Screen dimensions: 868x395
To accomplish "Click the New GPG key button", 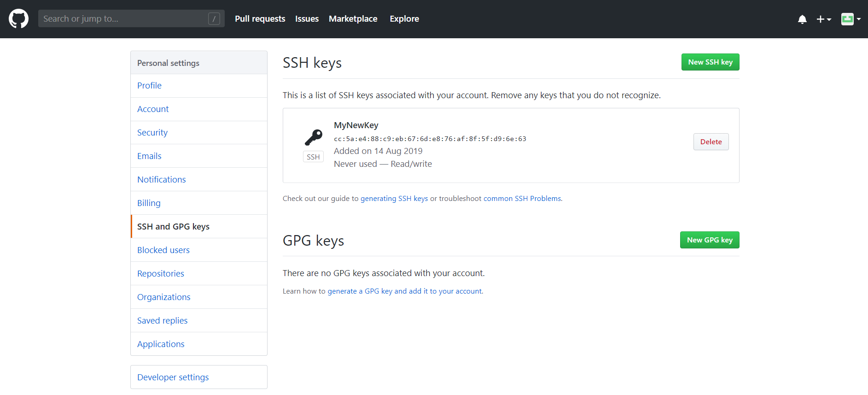I will (710, 240).
